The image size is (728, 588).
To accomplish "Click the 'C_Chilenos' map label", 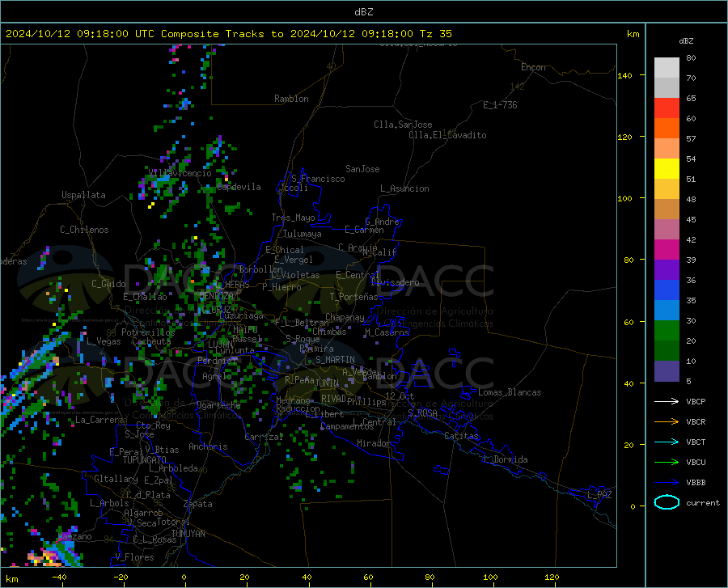I will point(84,230).
